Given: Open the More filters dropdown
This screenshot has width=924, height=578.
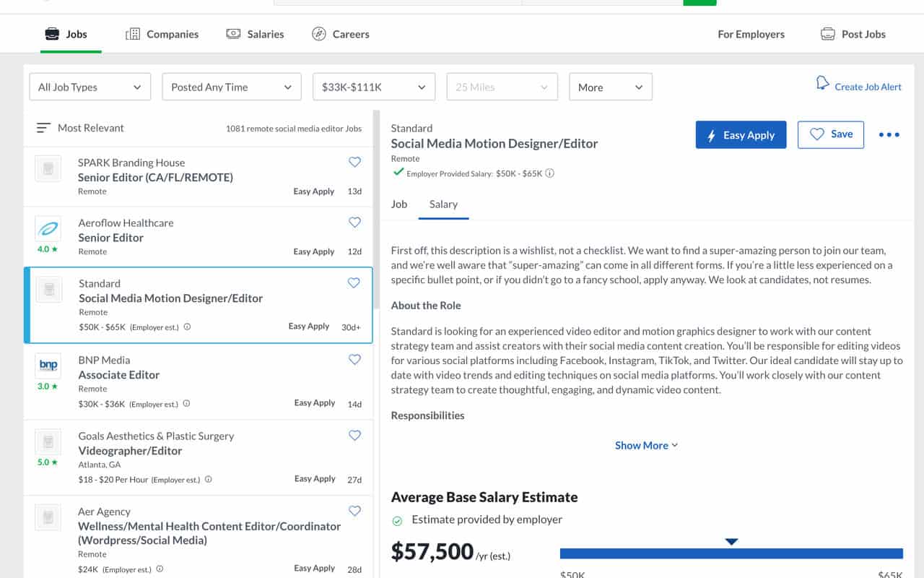Looking at the screenshot, I should coord(610,86).
